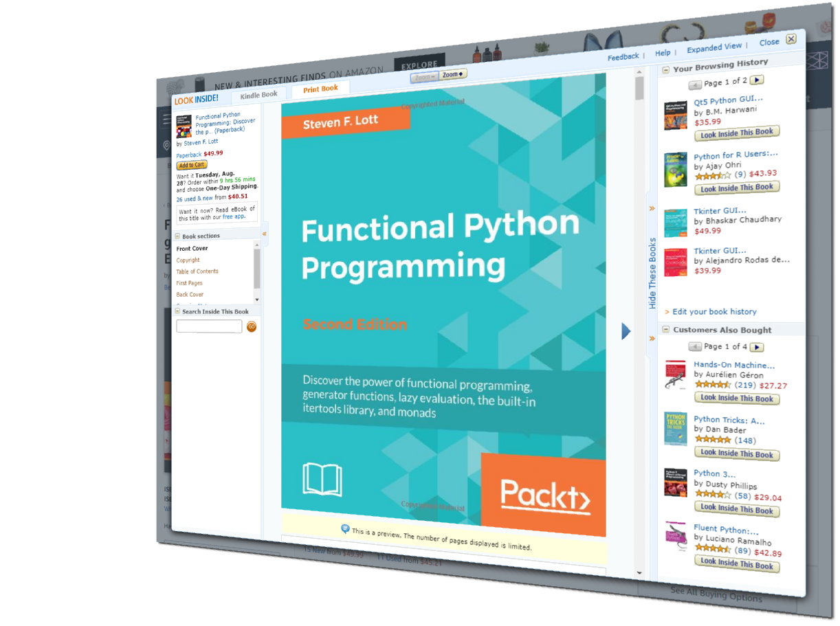Jump to Table of Contents section
Viewport: 840px width, 626px height.
(x=197, y=271)
